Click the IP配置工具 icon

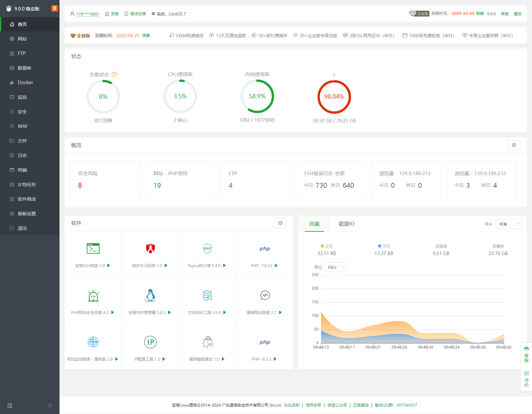pos(150,342)
